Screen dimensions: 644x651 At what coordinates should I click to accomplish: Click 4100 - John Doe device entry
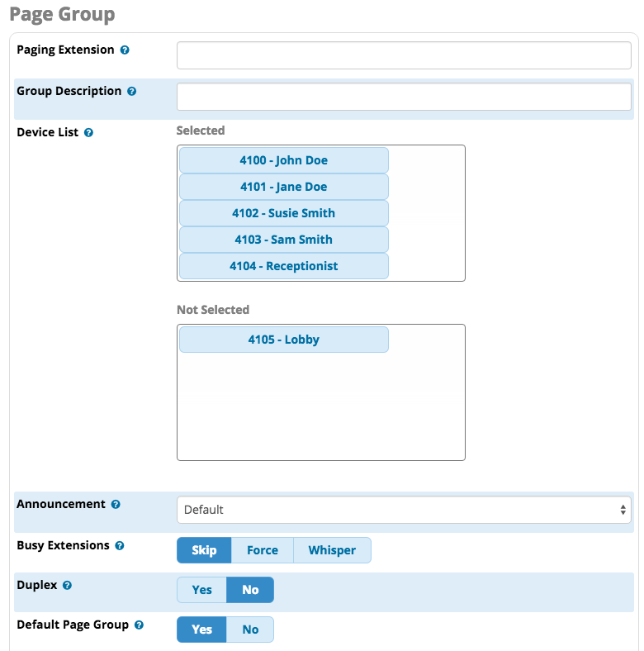284,160
